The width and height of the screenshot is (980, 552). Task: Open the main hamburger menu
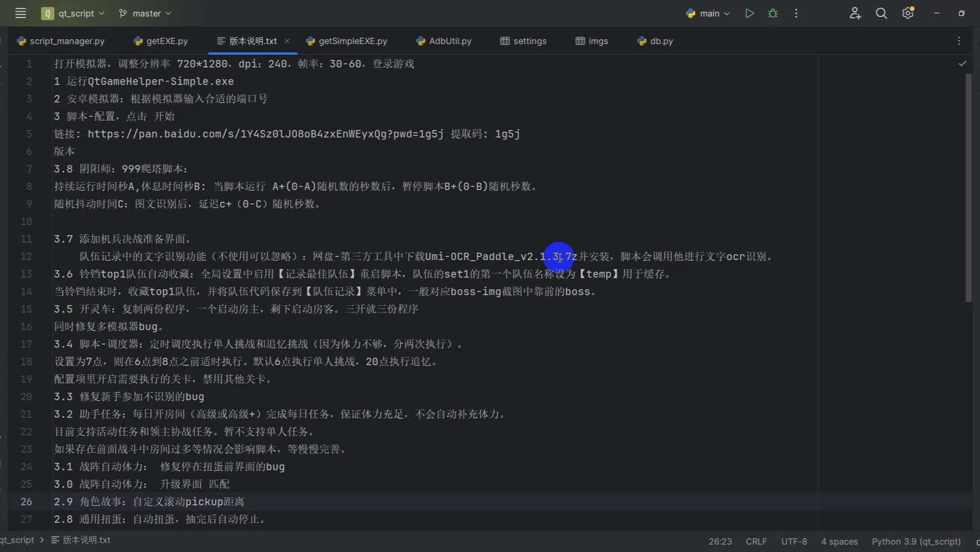[21, 13]
